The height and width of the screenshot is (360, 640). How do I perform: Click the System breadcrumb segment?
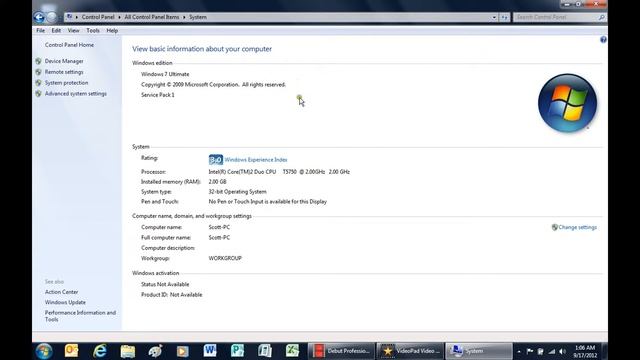[x=198, y=17]
